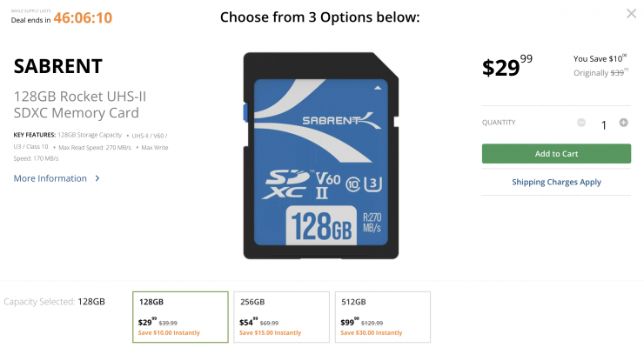Click the quantity value field
Screen dimensions: 644x361
[603, 124]
